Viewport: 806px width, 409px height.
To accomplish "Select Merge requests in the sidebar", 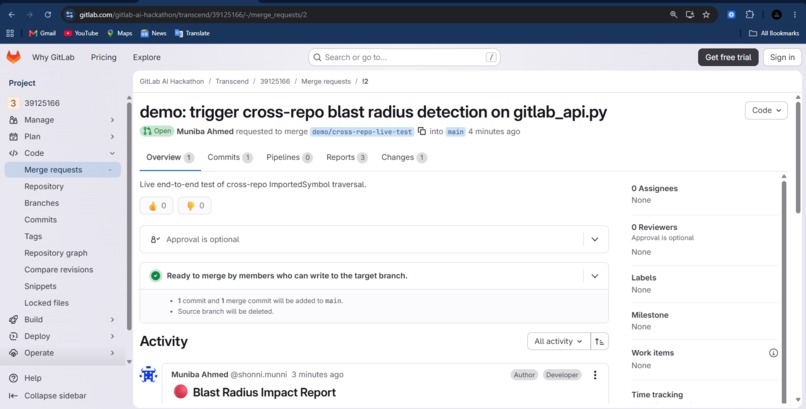I will click(x=63, y=170).
